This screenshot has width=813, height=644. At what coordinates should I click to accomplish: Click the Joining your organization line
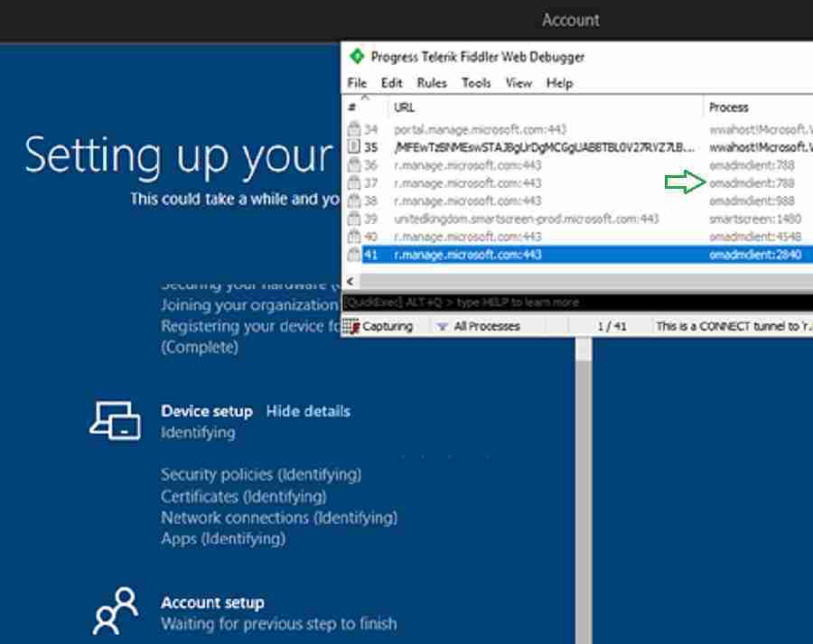coord(249,305)
